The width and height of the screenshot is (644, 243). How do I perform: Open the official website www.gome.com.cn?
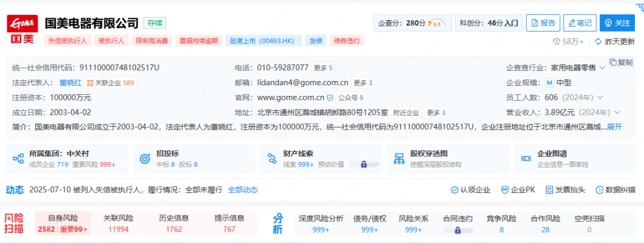point(291,98)
